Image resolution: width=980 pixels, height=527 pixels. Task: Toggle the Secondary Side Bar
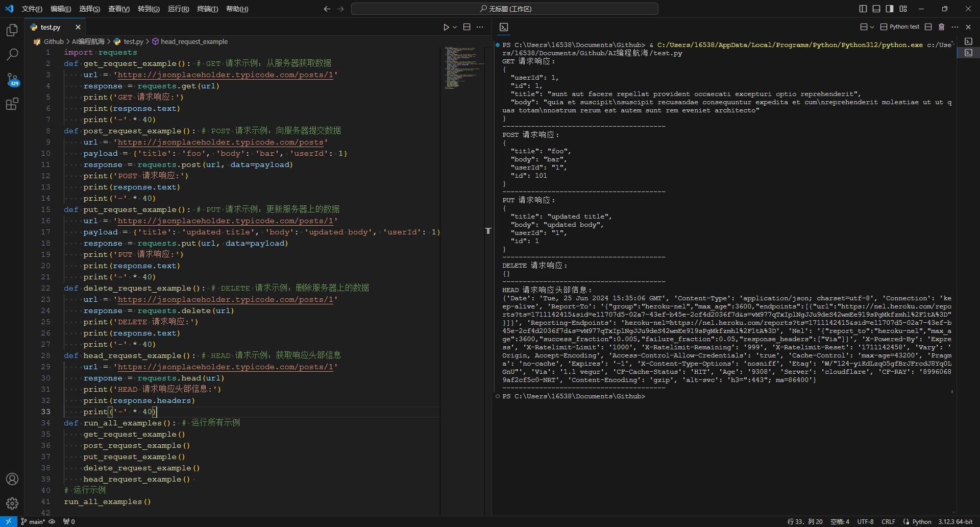890,9
